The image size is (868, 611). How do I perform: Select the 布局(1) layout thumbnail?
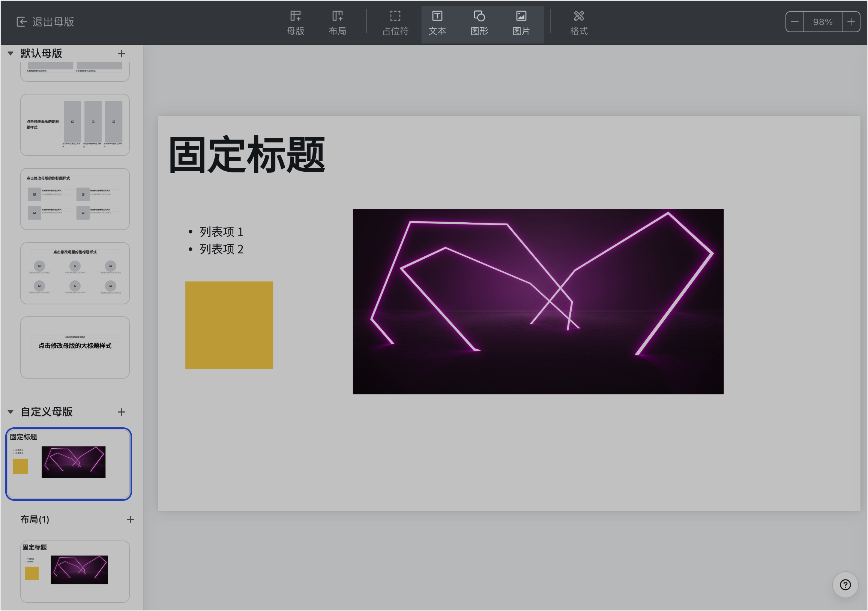tap(75, 572)
